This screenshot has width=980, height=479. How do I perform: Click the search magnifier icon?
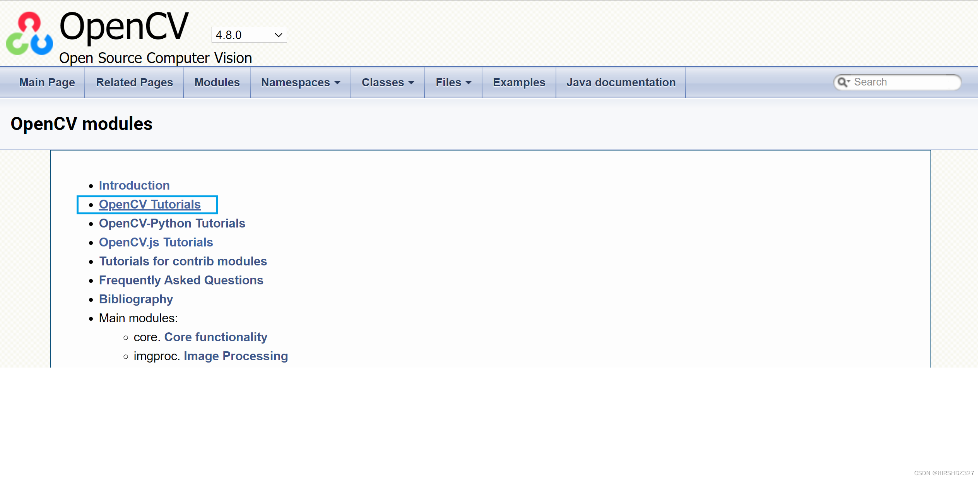coord(843,82)
